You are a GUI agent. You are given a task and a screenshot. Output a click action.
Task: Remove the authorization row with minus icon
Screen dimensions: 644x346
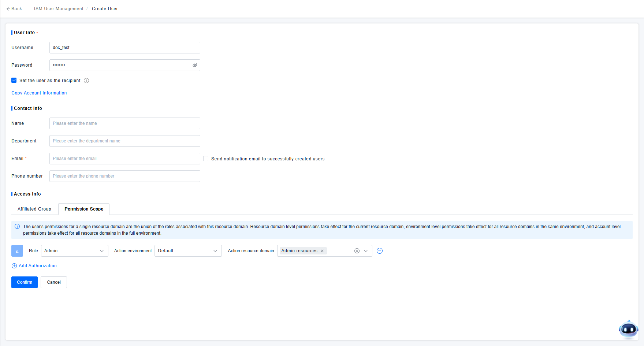380,251
